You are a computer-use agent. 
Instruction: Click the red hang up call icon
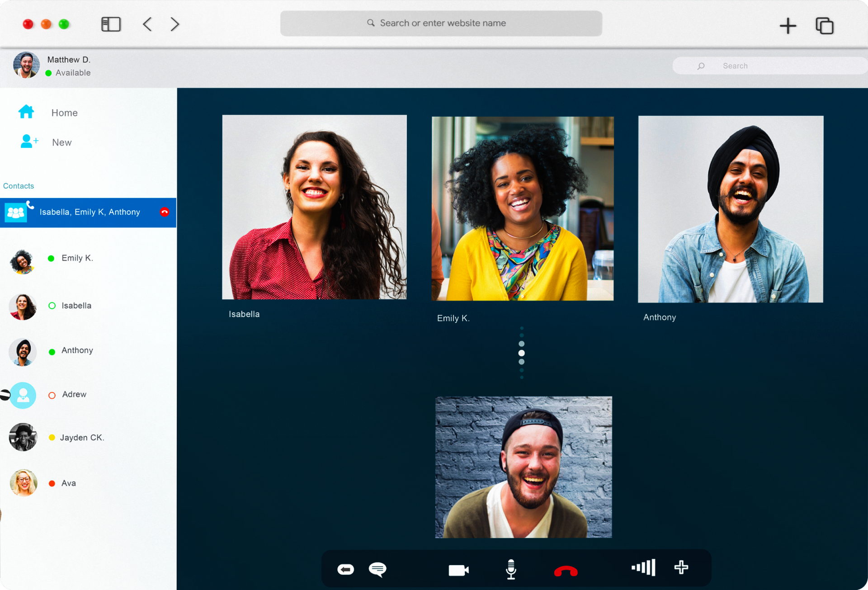566,571
